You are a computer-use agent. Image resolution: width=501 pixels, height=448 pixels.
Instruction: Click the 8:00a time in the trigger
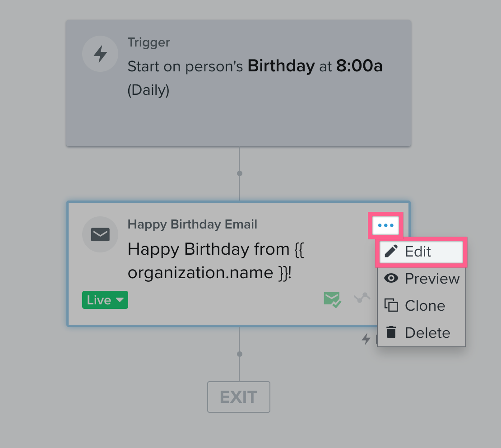359,66
